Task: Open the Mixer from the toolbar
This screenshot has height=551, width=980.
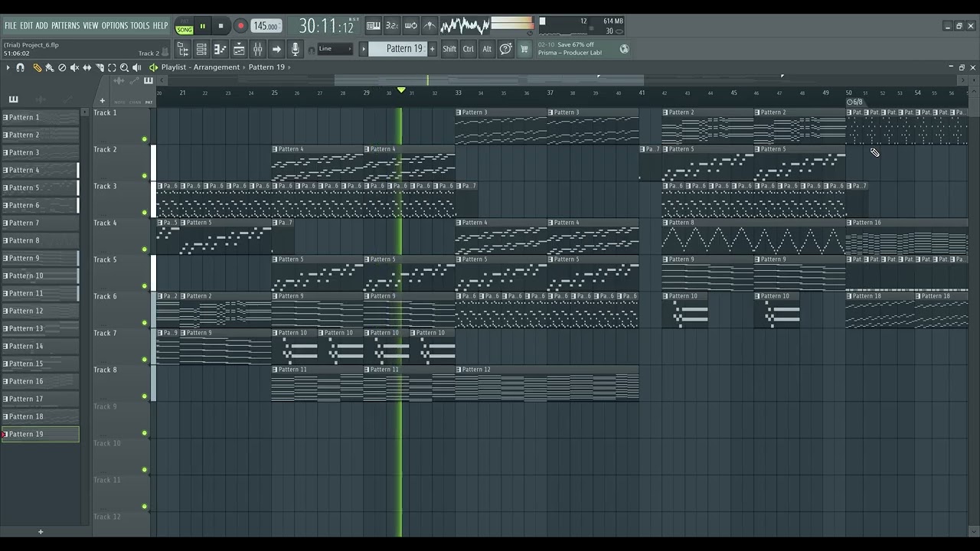Action: coord(257,49)
